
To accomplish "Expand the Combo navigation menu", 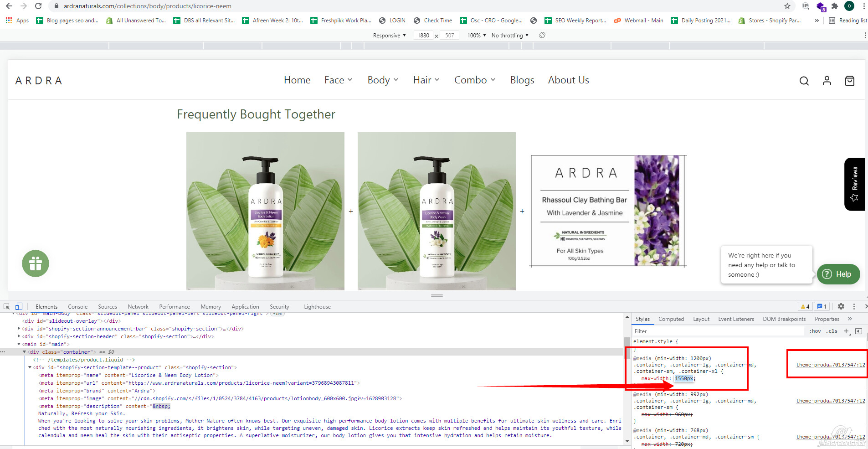I will tap(475, 80).
